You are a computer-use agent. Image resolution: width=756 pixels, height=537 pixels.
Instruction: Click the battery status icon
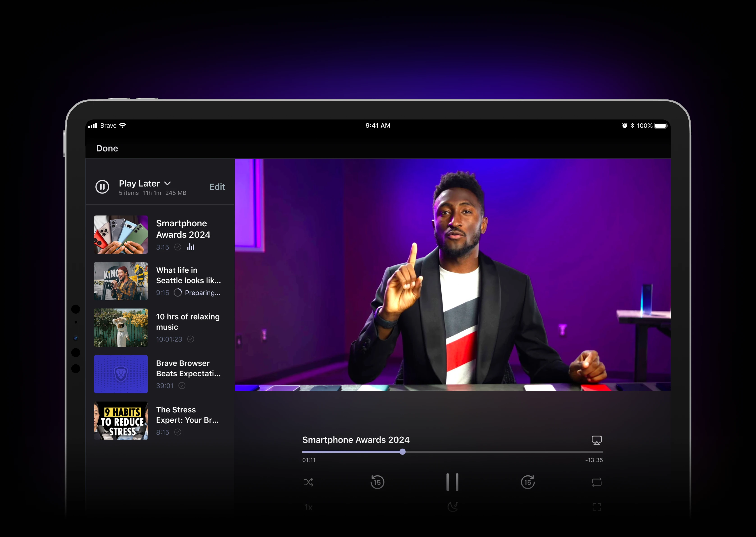(661, 126)
